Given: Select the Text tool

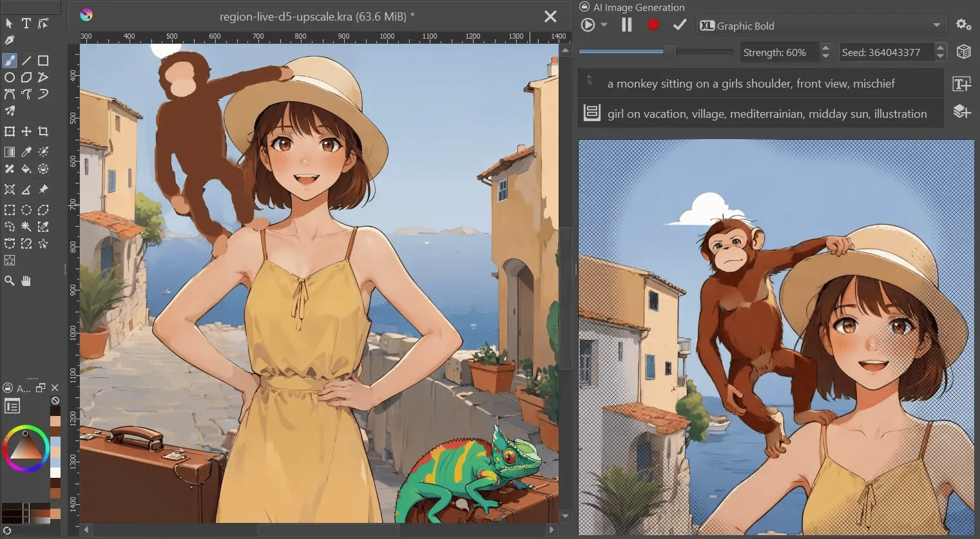Looking at the screenshot, I should pyautogui.click(x=26, y=23).
